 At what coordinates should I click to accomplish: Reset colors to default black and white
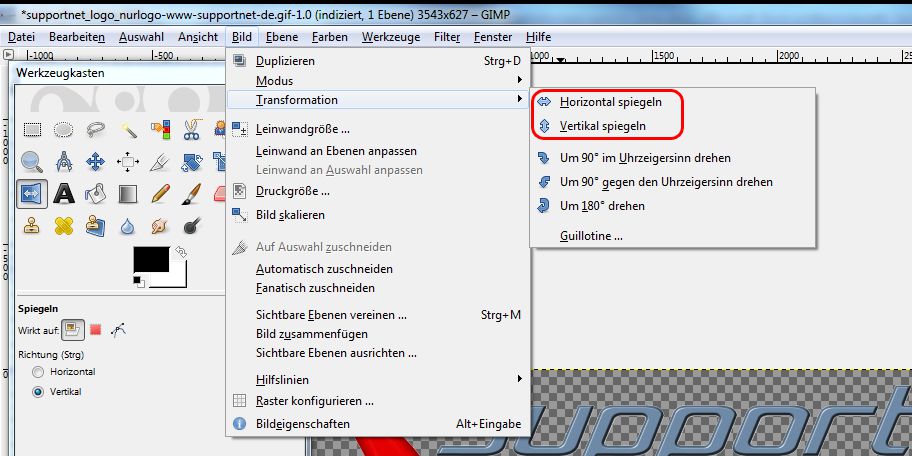tap(138, 282)
